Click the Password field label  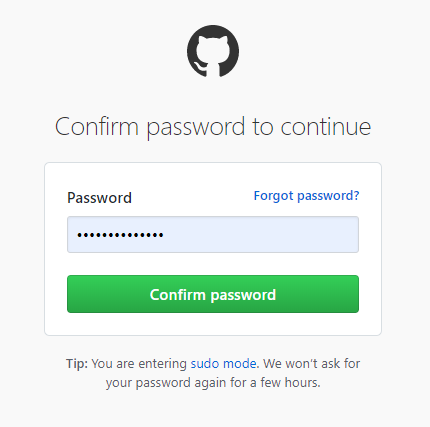coord(99,198)
